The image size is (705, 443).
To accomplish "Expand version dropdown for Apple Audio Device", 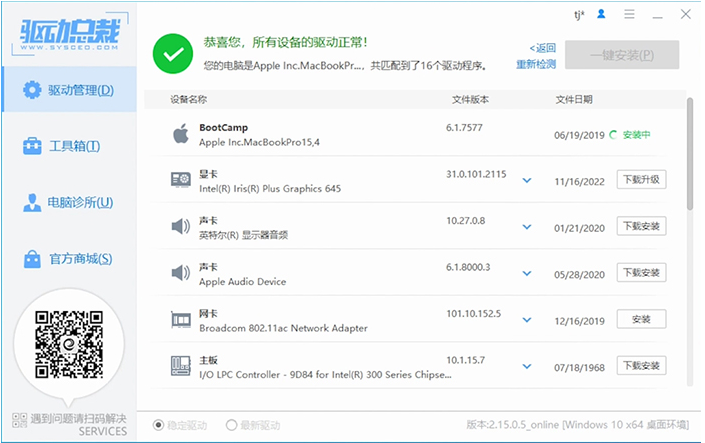I will click(527, 273).
